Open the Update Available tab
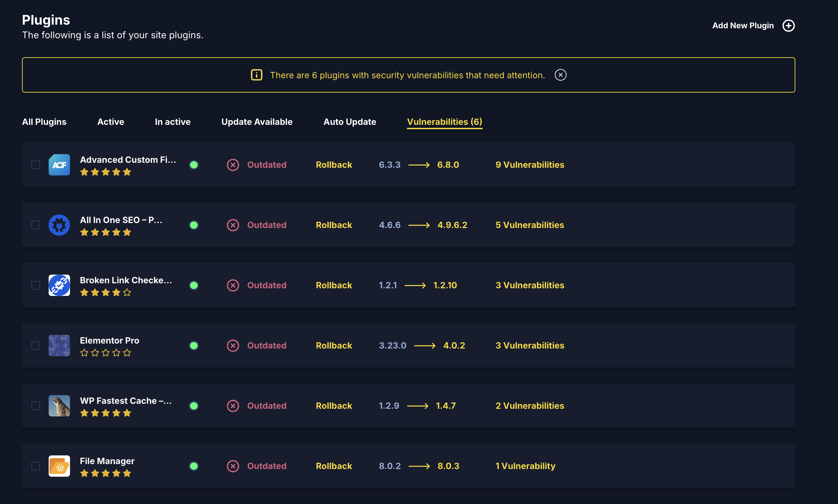Screen dimensions: 838x504 (x=257, y=122)
